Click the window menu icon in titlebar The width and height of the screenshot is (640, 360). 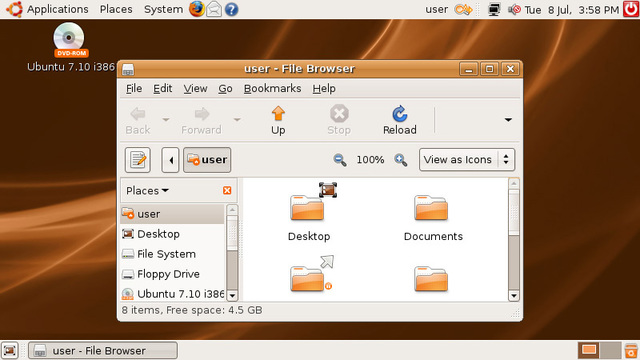tap(128, 69)
